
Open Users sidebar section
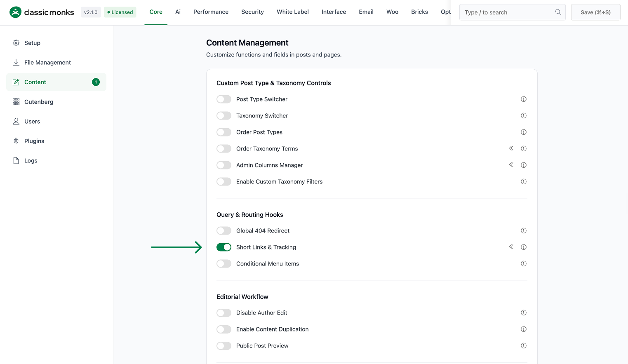pos(56,121)
